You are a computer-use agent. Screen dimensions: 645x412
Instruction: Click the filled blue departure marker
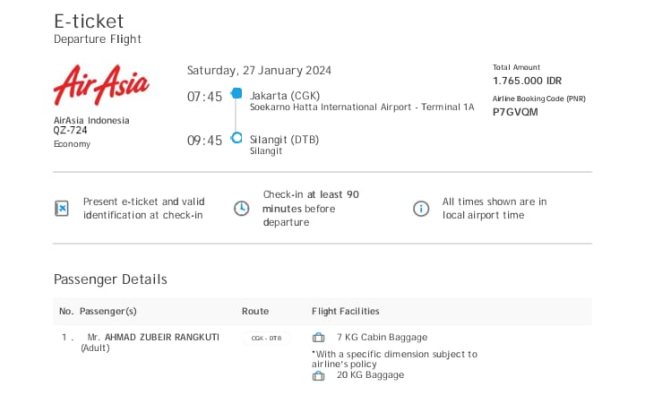pyautogui.click(x=237, y=93)
